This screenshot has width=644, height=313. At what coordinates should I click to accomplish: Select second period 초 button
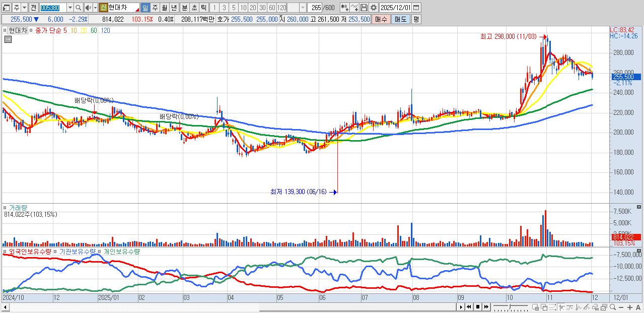click(194, 8)
